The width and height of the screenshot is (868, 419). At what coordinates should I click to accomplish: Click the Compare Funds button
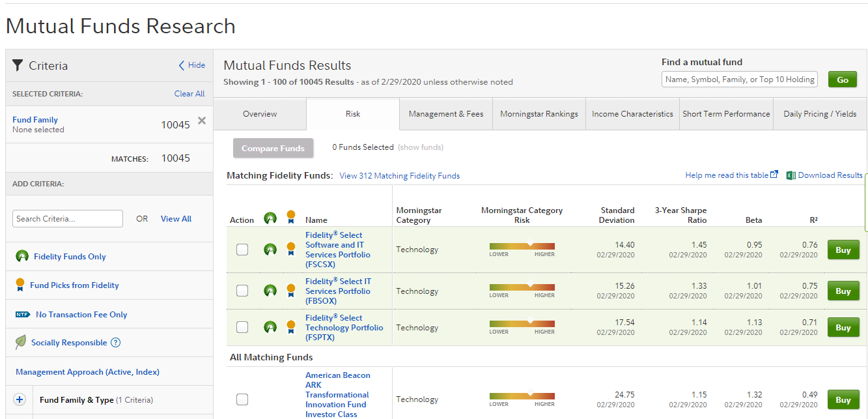(x=273, y=148)
